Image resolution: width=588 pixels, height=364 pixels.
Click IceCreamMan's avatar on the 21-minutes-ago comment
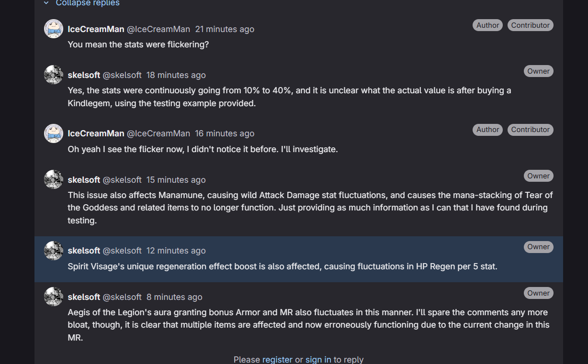[x=54, y=29]
